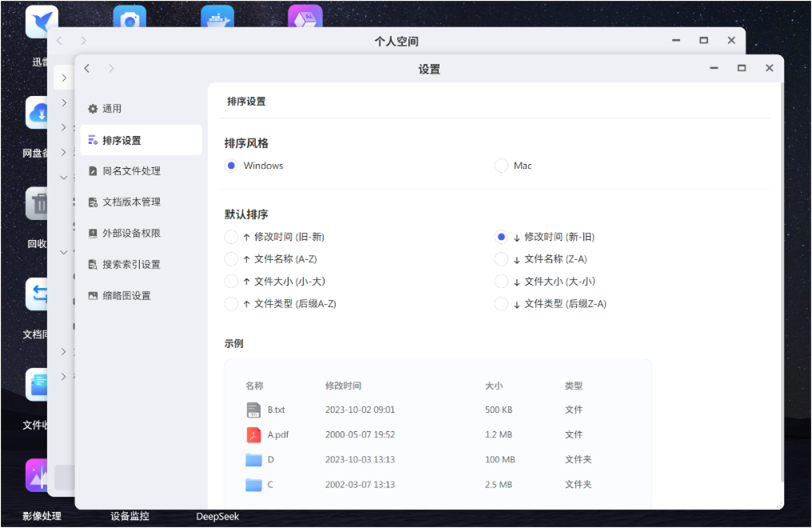The width and height of the screenshot is (812, 528).
Task: Click the 修改时间 column header in example
Action: tap(343, 386)
